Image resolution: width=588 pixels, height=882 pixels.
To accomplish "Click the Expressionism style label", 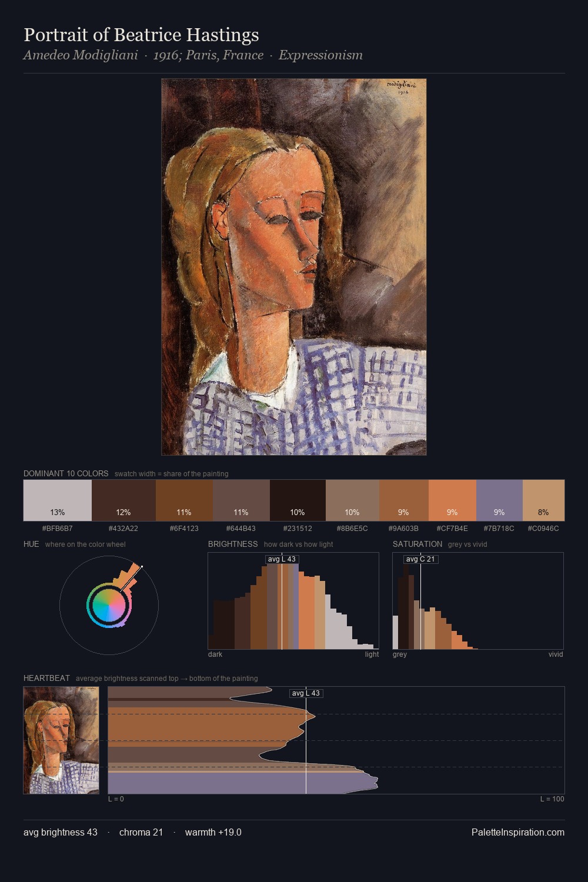I will pyautogui.click(x=320, y=55).
